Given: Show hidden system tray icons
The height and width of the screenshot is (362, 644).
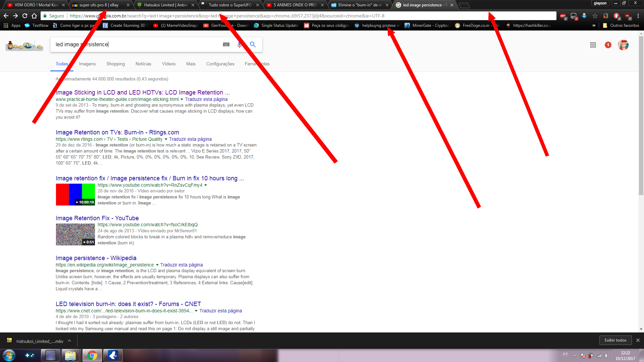Looking at the screenshot, I should coord(575,356).
